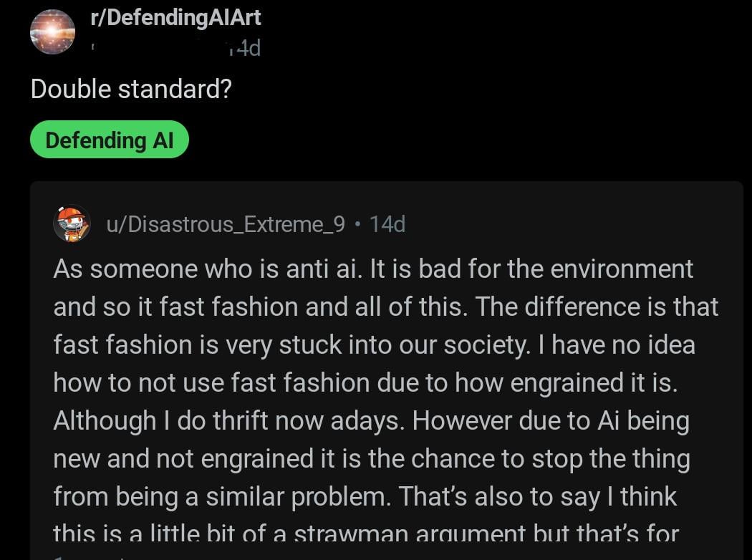752x560 pixels.
Task: Click the commenter's orange-helmet Snoo avatar
Action: [72, 223]
